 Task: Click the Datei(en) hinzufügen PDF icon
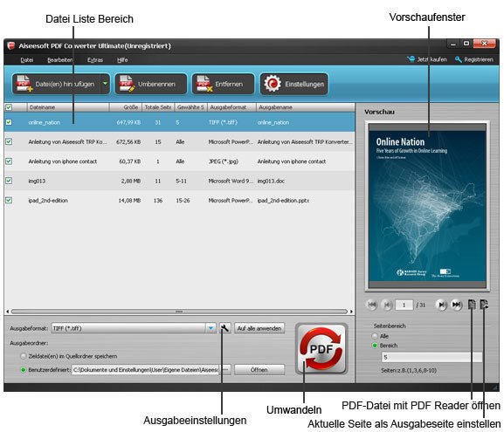[x=24, y=84]
